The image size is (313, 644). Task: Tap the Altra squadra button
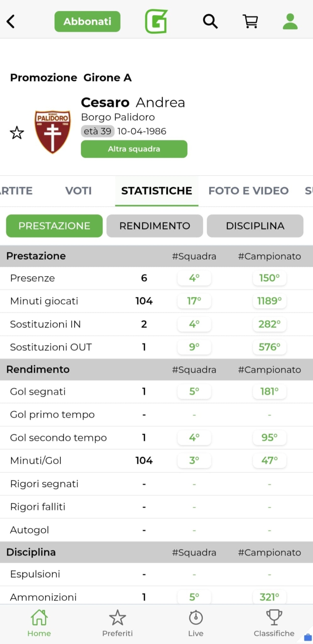134,149
